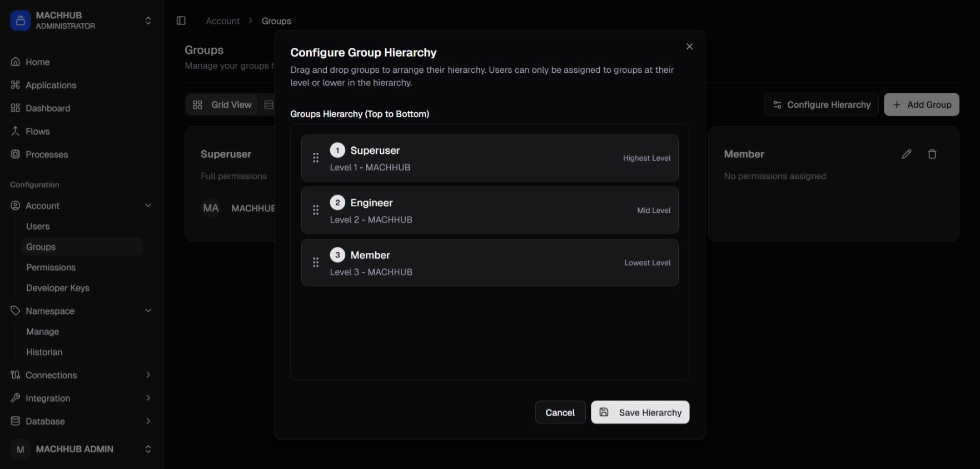Click the Processes gear icon
This screenshot has width=980, height=469.
16,154
